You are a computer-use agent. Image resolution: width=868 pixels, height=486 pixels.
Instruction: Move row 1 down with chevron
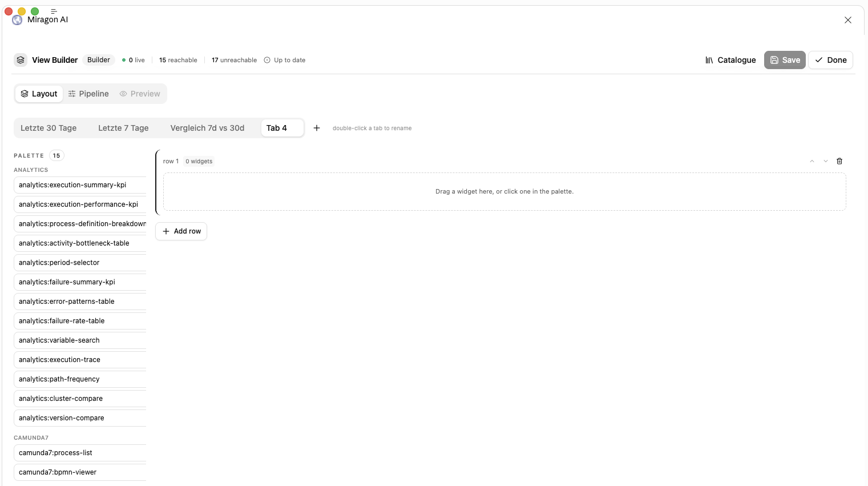(826, 161)
